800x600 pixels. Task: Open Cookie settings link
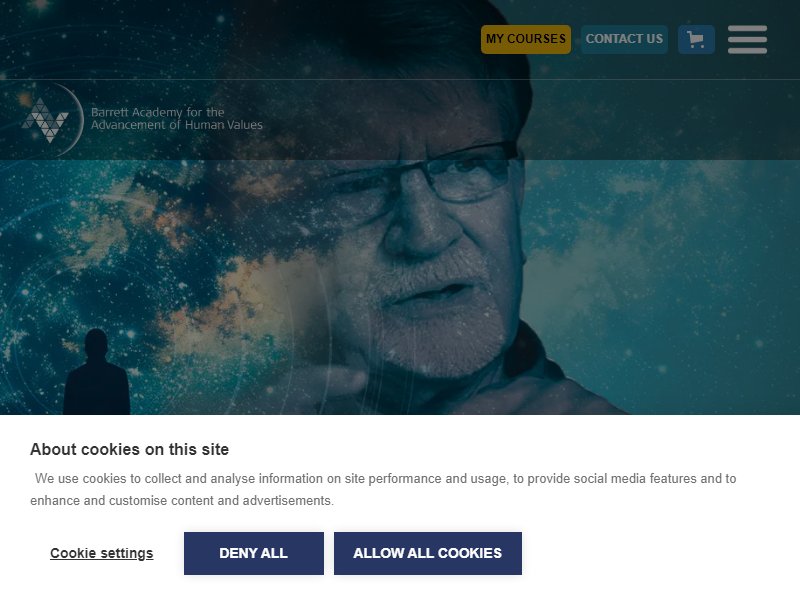pos(102,553)
